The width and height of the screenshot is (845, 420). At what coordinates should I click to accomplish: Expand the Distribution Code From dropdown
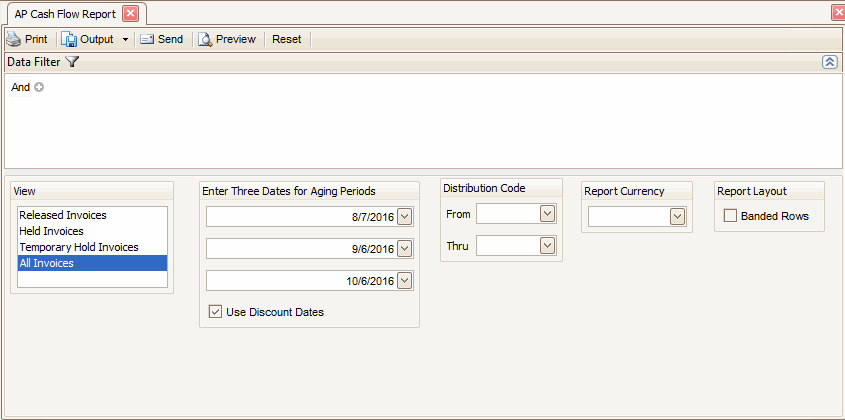pos(546,213)
